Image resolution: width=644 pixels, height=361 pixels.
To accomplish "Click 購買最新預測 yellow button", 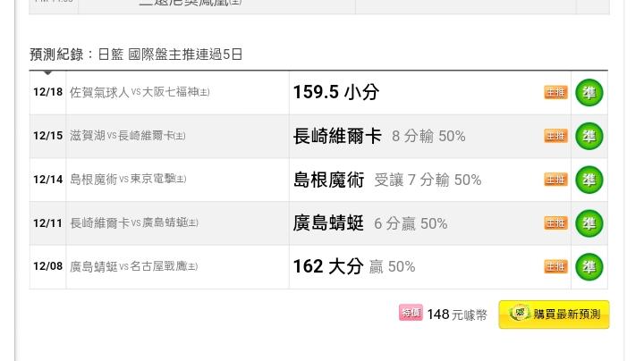I will [x=554, y=315].
